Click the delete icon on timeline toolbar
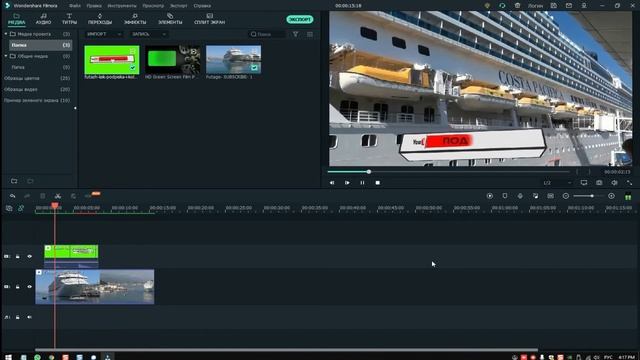The width and height of the screenshot is (640, 360). 42,196
